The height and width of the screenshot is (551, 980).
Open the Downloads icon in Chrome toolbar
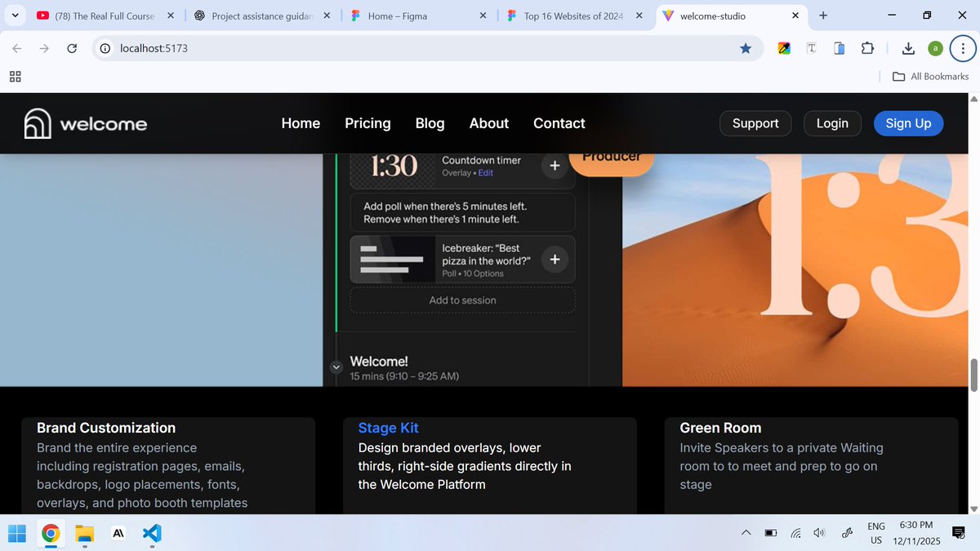pos(908,48)
